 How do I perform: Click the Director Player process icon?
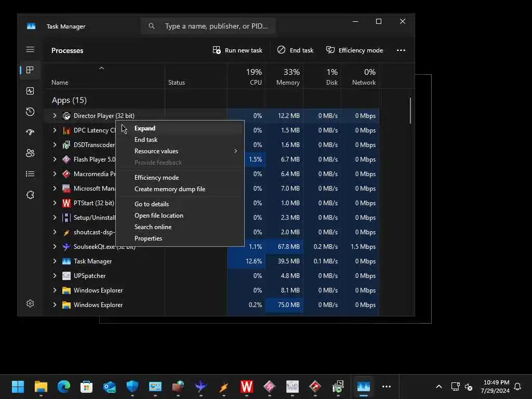point(66,116)
